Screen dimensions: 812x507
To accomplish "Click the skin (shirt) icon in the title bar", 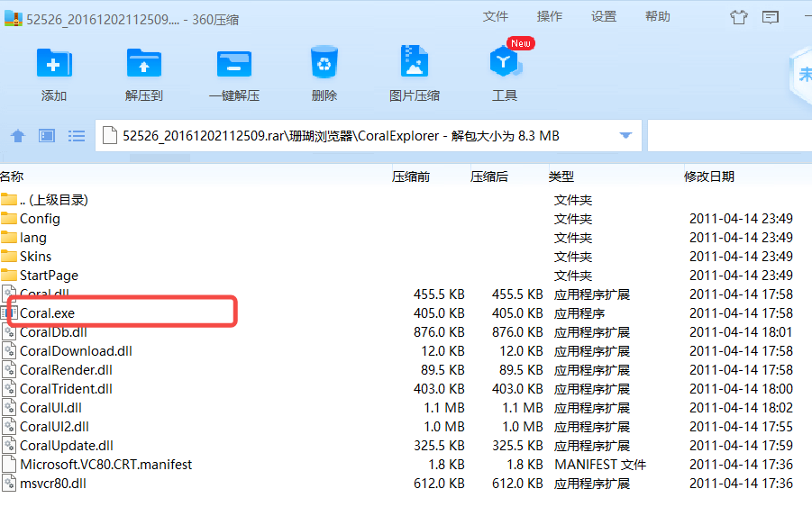I will [738, 17].
